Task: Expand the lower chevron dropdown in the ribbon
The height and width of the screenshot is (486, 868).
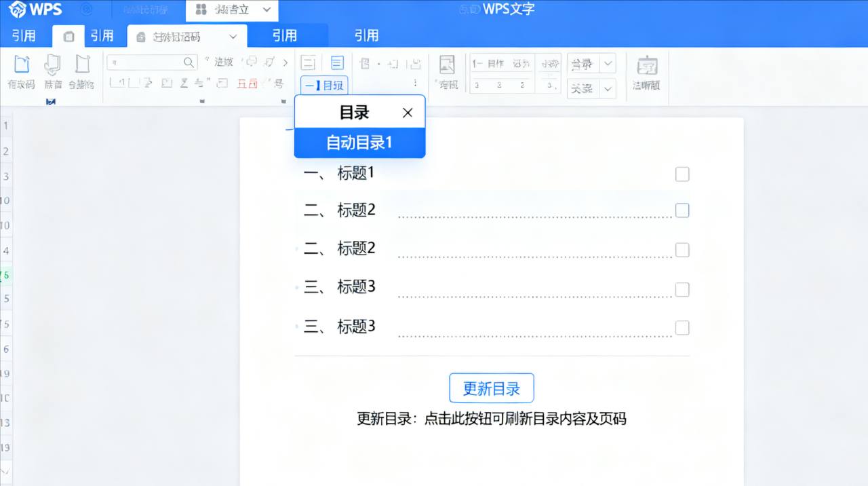Action: tap(607, 88)
